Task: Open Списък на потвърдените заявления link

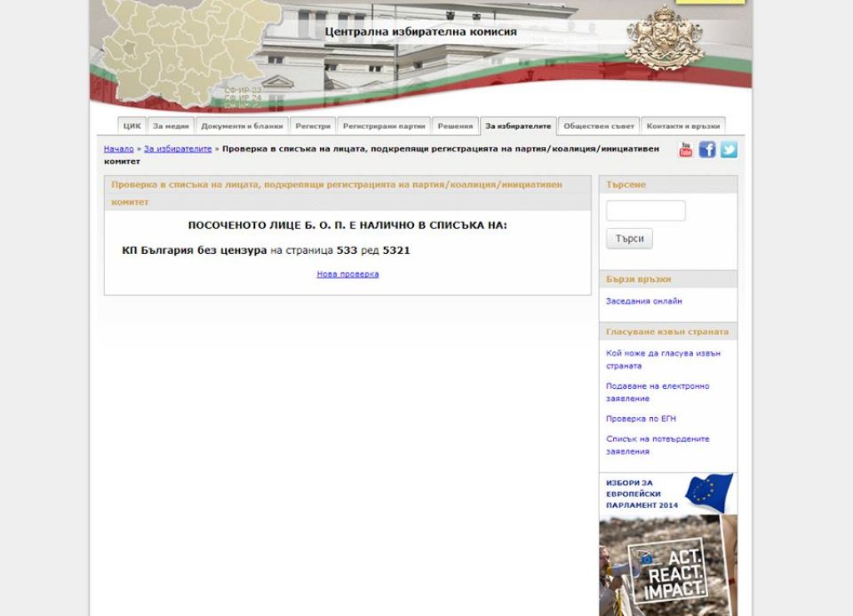Action: 658,445
